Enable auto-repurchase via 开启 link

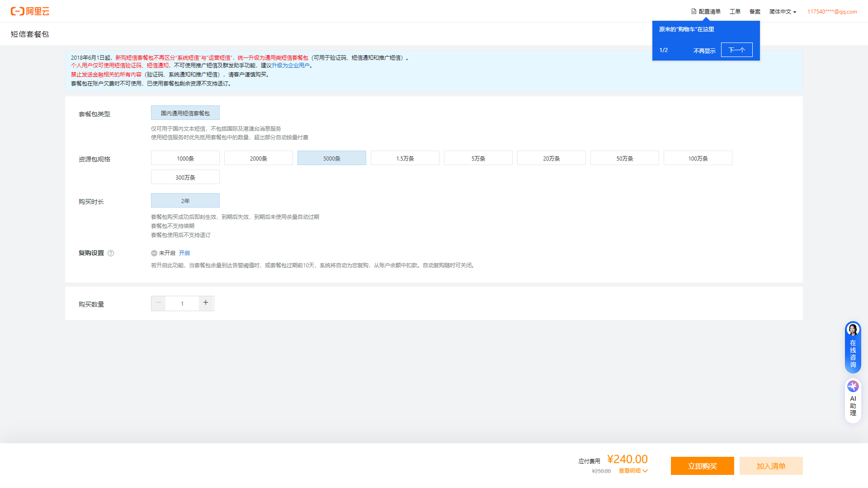[184, 253]
